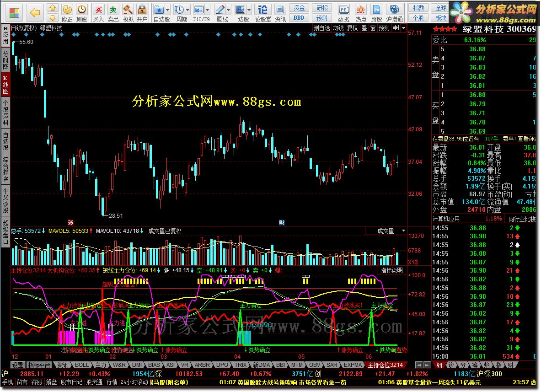Click the down arrow page icon

click(x=52, y=17)
